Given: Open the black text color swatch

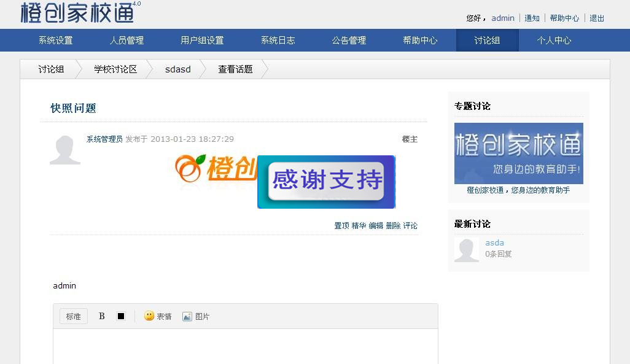Looking at the screenshot, I should (x=121, y=316).
